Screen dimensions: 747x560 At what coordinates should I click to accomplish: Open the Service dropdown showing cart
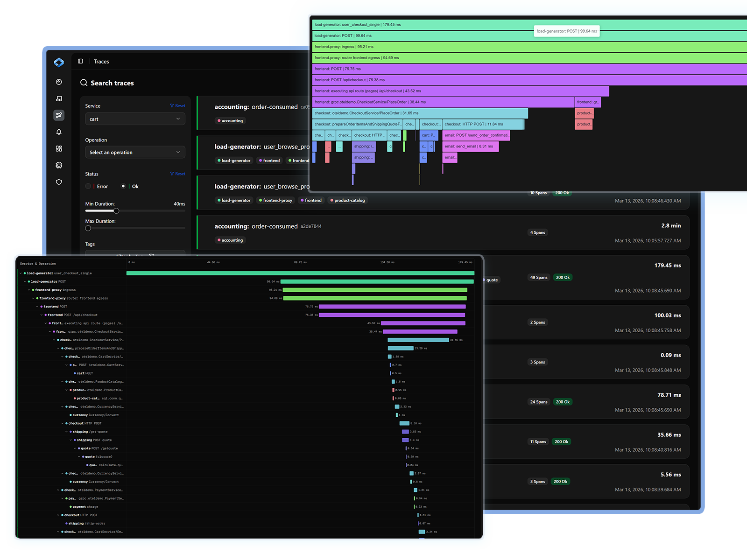(x=135, y=119)
